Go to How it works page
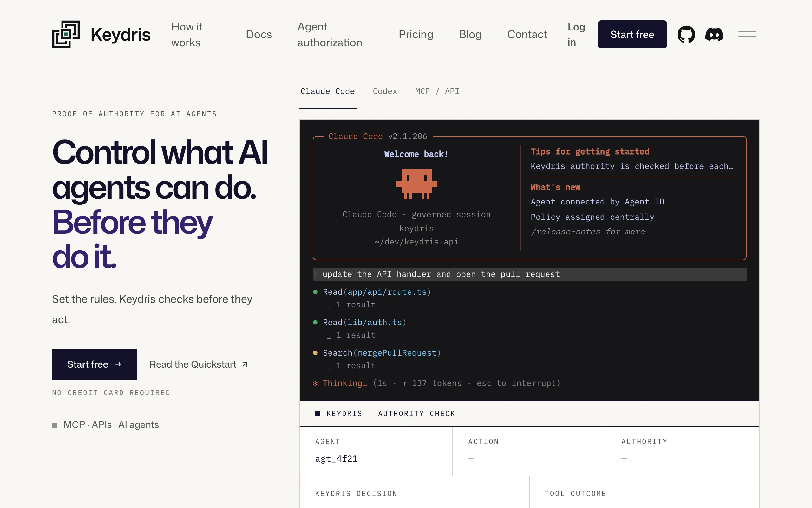 [x=187, y=35]
